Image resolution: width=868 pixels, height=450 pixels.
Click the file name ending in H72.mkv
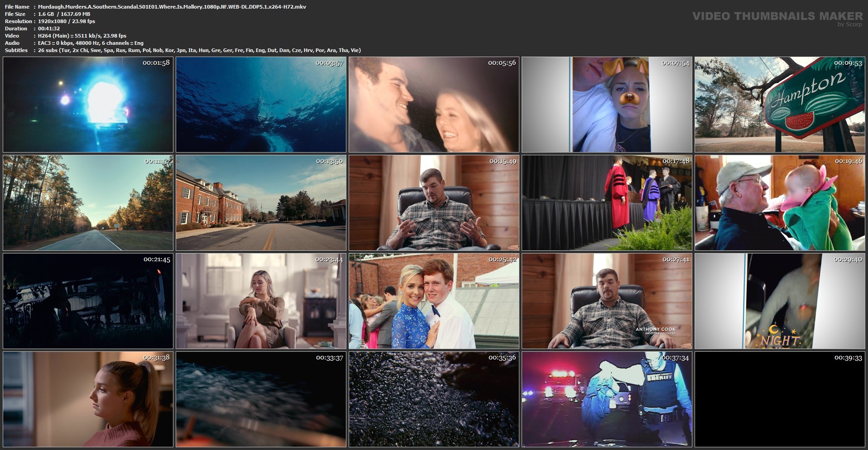[172, 7]
